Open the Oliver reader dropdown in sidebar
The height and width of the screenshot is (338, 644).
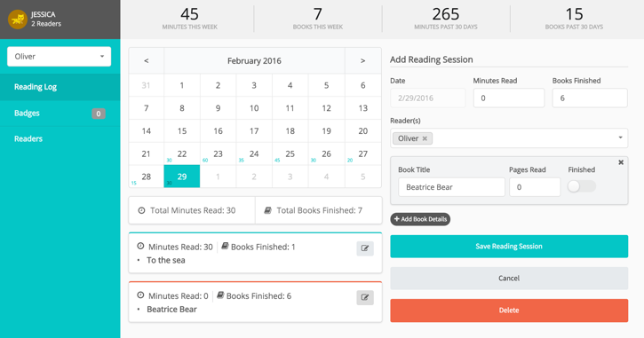(x=60, y=57)
